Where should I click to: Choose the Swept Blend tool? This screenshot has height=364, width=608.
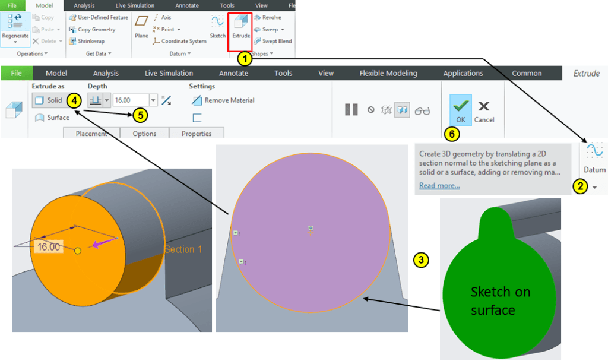tap(272, 41)
